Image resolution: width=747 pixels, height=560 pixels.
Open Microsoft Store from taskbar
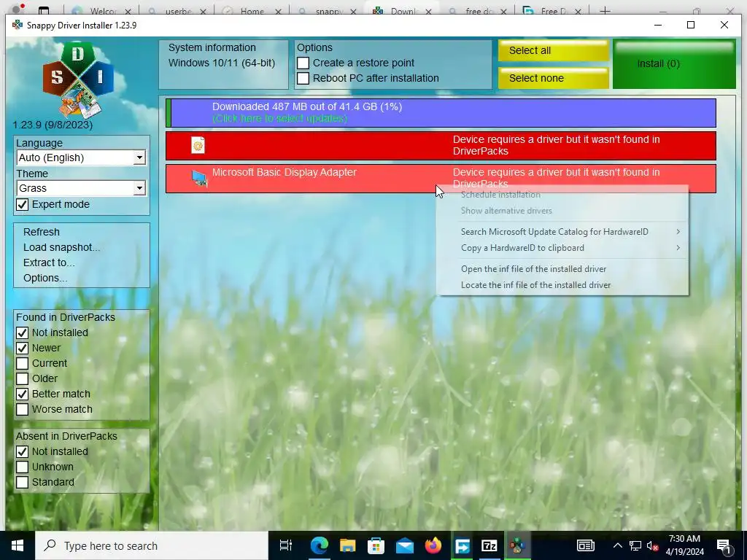click(376, 545)
